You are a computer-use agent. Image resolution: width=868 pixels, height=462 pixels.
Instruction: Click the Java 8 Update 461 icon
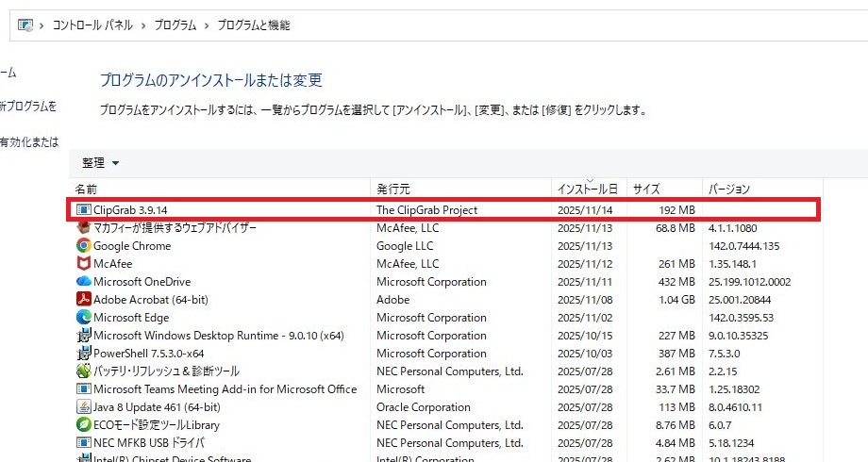[83, 407]
